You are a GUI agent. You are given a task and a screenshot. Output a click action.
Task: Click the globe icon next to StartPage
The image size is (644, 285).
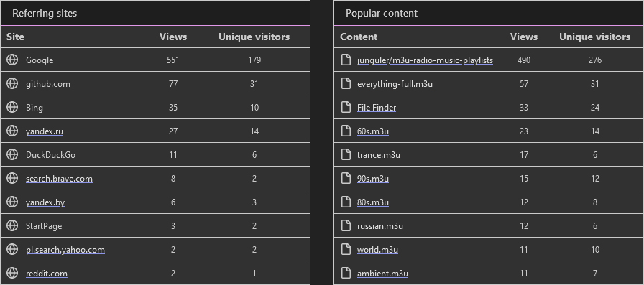pyautogui.click(x=12, y=225)
